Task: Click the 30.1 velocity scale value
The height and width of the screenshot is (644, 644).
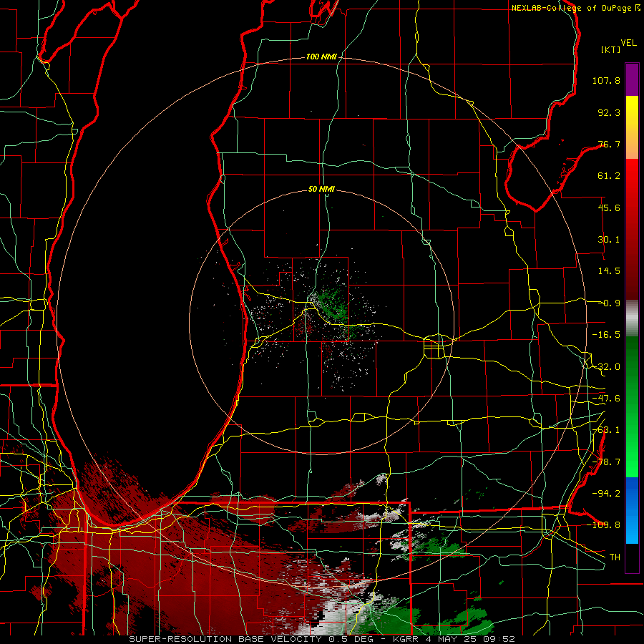Action: 609,240
